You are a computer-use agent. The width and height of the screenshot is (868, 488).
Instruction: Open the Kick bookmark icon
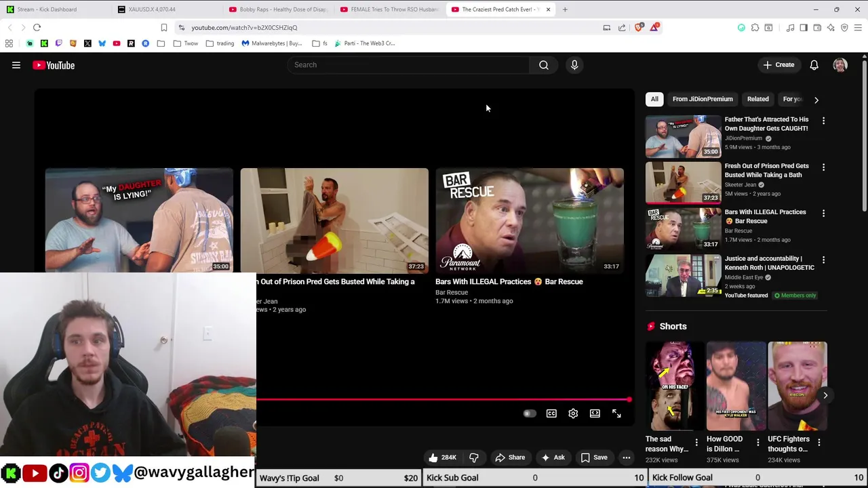pos(44,43)
